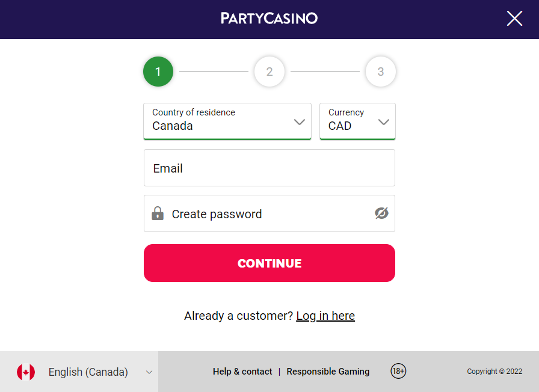Focus the Email input field
The image size is (539, 392).
[x=269, y=168]
